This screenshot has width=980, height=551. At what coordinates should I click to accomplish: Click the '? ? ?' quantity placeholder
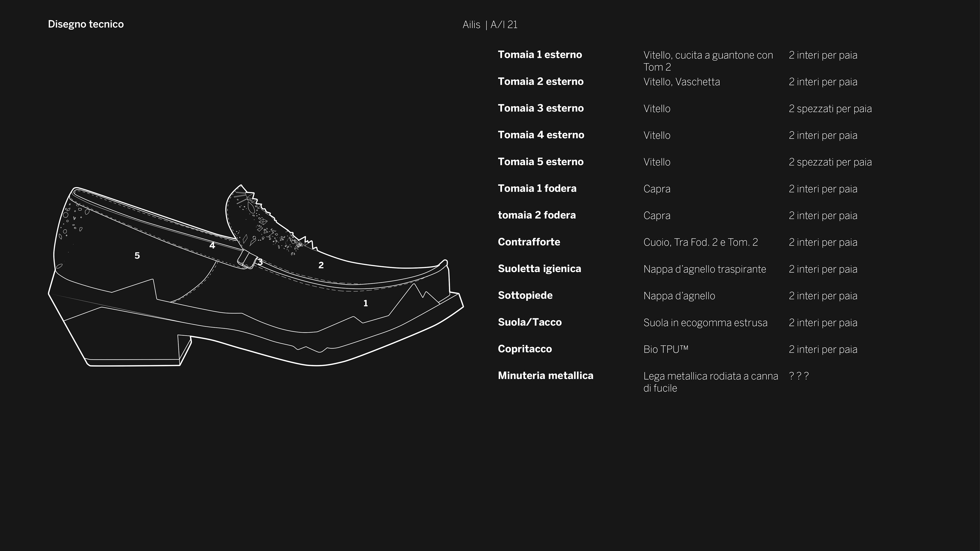click(799, 376)
